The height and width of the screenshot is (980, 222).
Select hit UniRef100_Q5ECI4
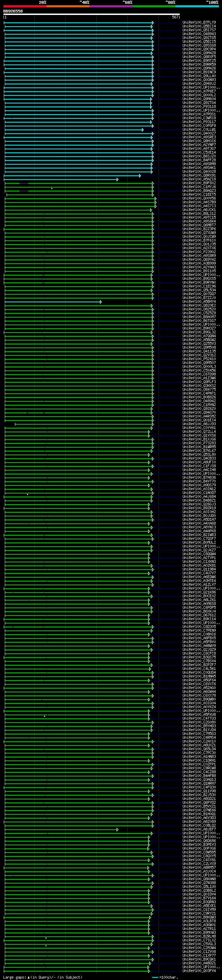[x=199, y=26]
